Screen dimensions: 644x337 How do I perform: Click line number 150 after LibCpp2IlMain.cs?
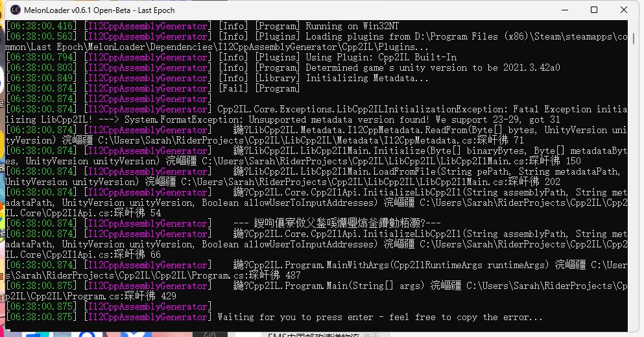pos(573,160)
